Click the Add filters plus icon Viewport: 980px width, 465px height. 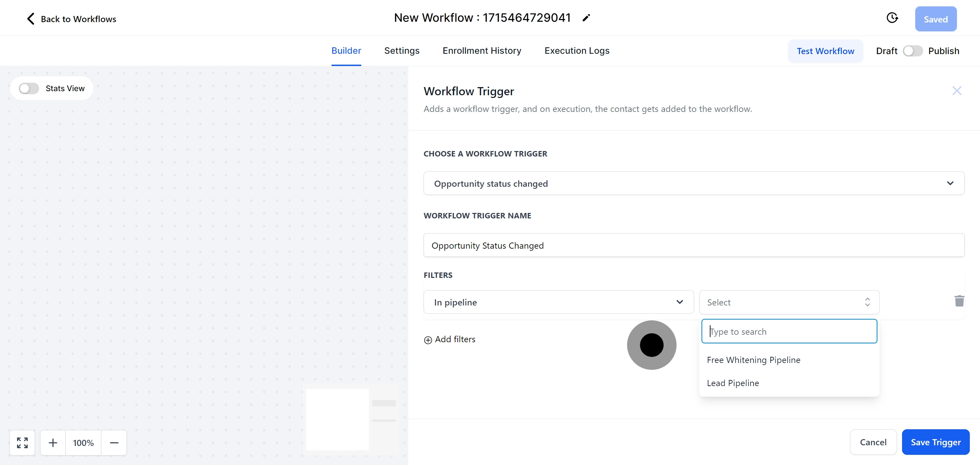coord(428,339)
